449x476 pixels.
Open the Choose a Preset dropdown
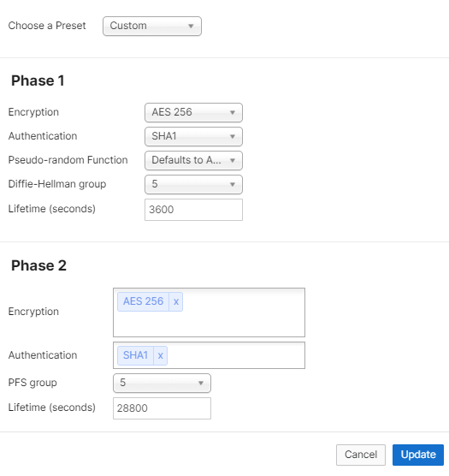[x=152, y=26]
